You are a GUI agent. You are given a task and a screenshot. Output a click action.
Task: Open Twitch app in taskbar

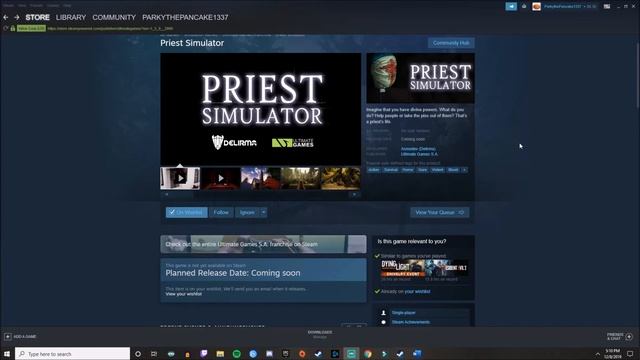coord(204,354)
